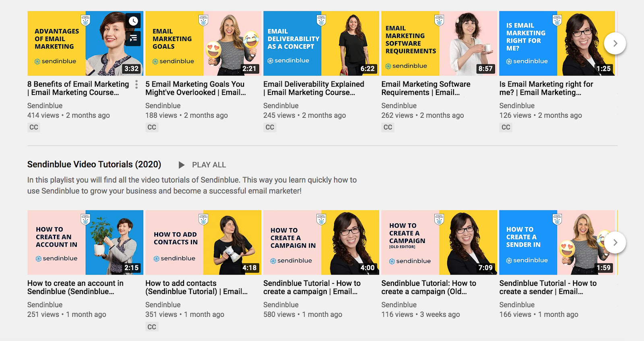Open Sendinblue channel under Email Marketing Software video

click(x=399, y=106)
